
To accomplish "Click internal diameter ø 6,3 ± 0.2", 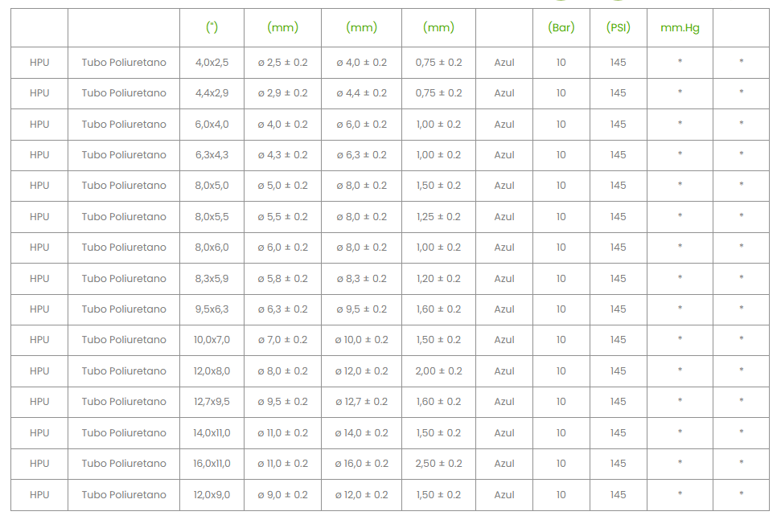I will point(282,309).
